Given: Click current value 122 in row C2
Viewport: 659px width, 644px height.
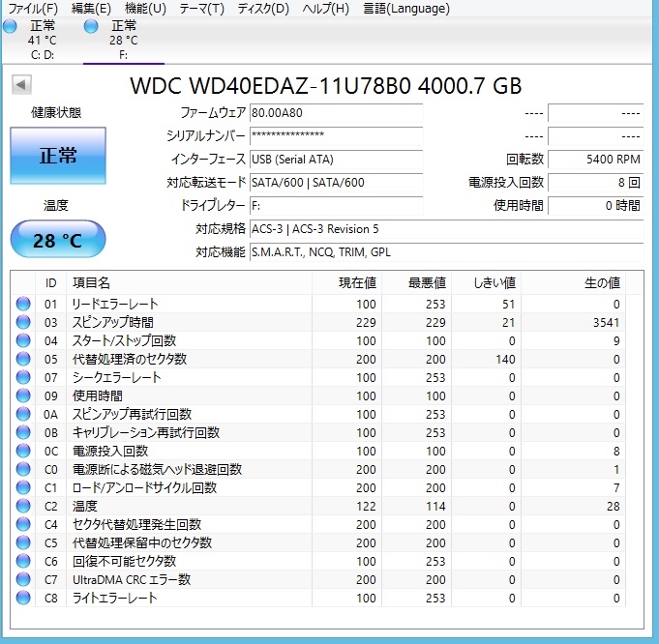Looking at the screenshot, I should coord(366,507).
